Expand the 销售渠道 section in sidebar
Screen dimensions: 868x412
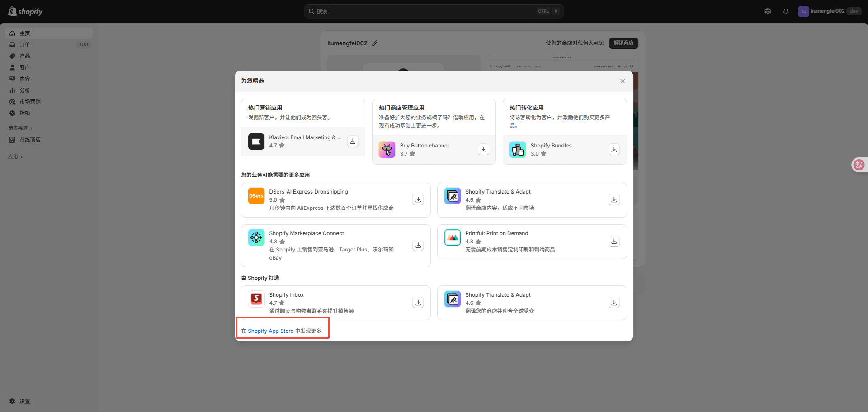pyautogui.click(x=20, y=128)
